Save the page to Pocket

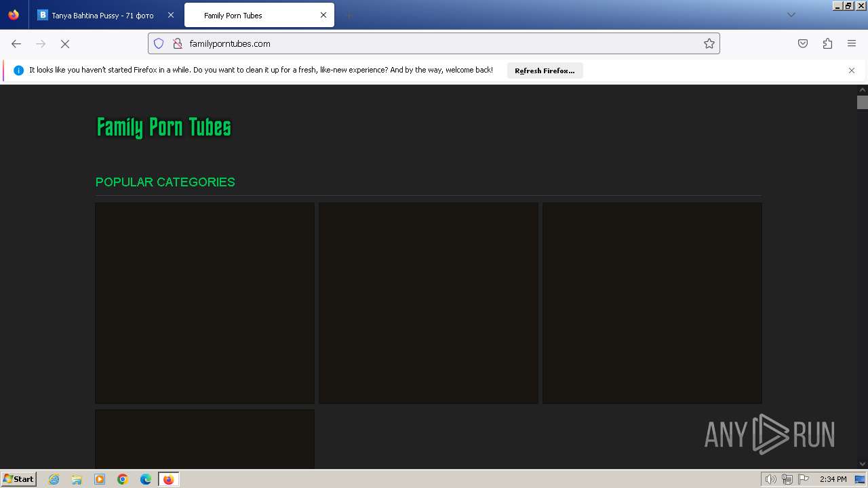(803, 43)
